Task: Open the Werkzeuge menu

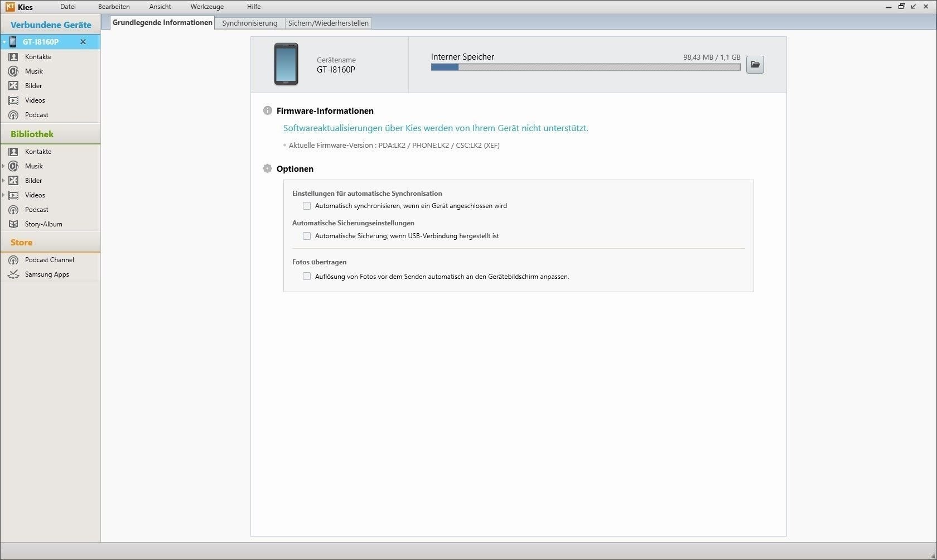Action: pos(207,7)
